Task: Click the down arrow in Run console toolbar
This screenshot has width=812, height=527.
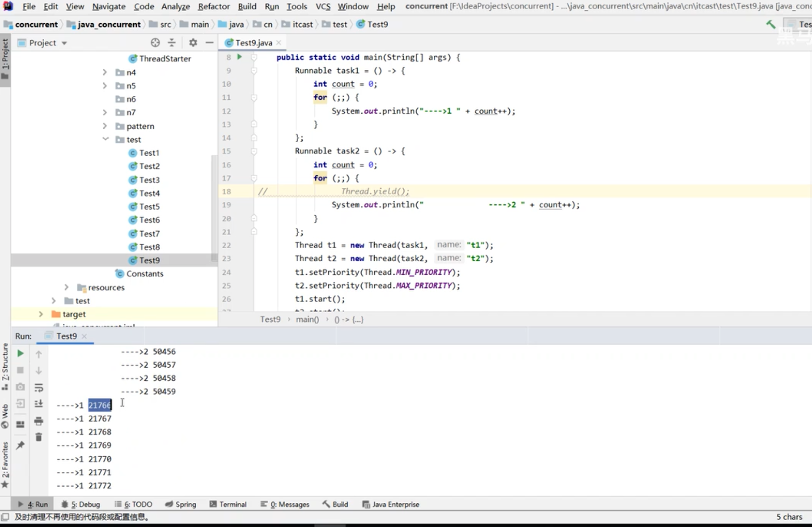Action: click(x=39, y=370)
